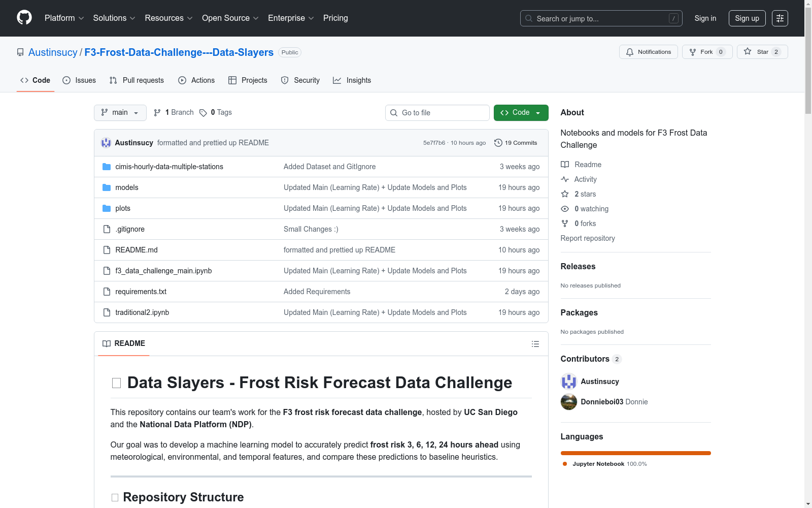Screen dimensions: 812x508
Task: Expand the Open Source menu
Action: tap(230, 18)
